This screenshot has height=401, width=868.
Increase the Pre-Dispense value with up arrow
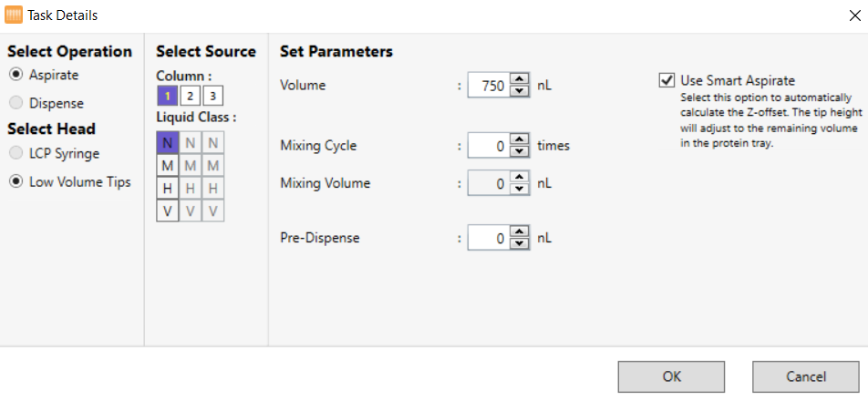(520, 232)
